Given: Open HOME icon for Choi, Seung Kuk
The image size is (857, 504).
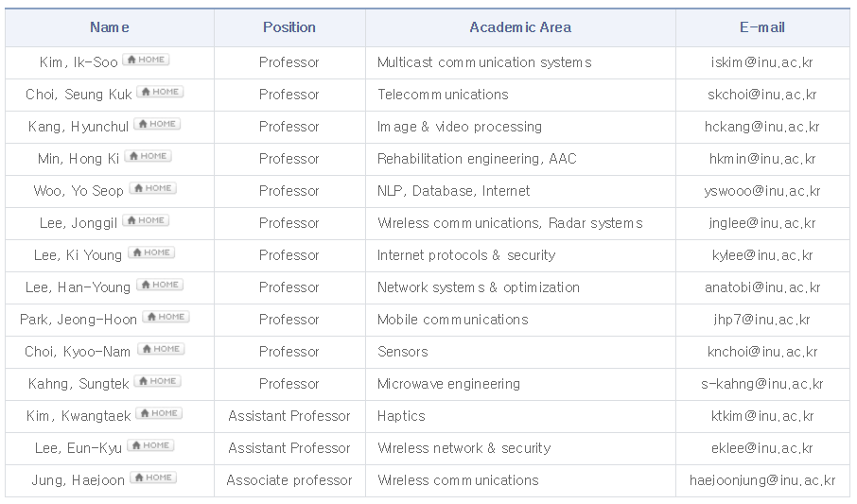Looking at the screenshot, I should [x=160, y=92].
